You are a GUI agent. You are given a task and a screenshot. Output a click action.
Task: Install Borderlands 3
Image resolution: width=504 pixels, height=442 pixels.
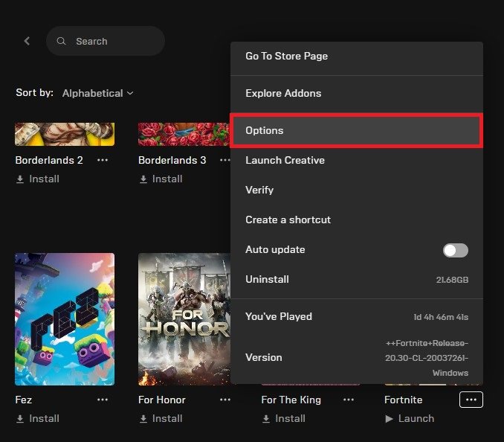tap(161, 179)
